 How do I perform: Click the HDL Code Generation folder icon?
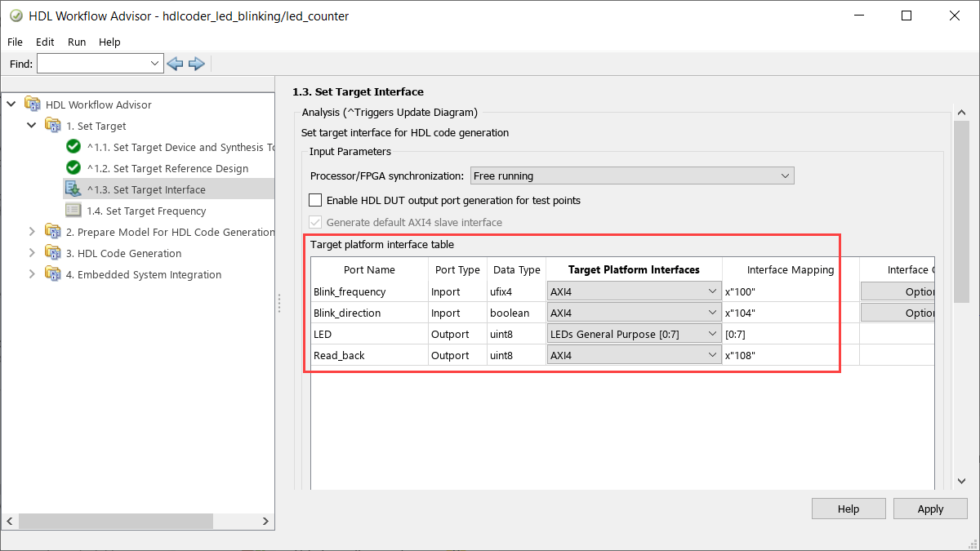53,253
